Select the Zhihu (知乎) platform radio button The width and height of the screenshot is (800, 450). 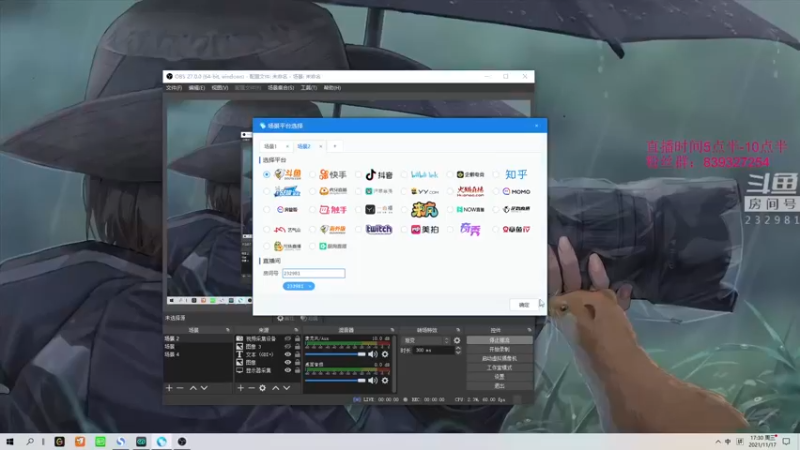click(x=495, y=174)
